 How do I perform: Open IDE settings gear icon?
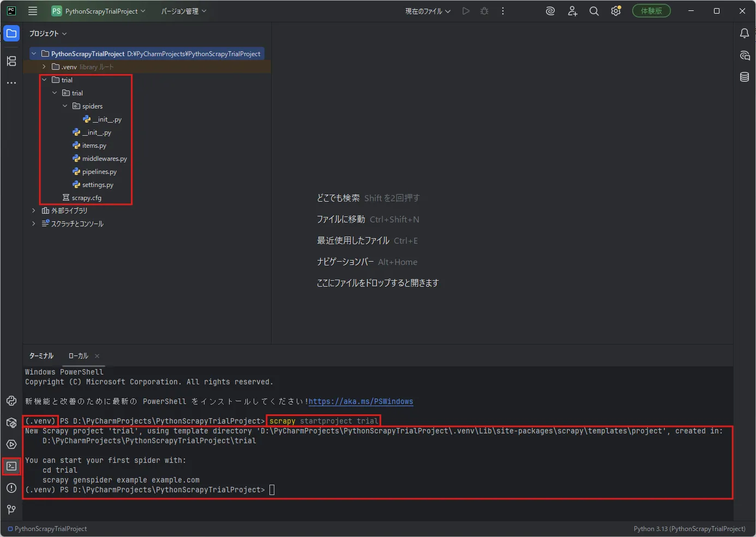616,11
